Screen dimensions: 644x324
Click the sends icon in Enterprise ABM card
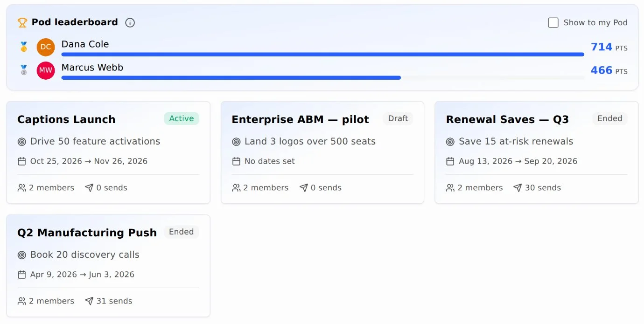304,188
